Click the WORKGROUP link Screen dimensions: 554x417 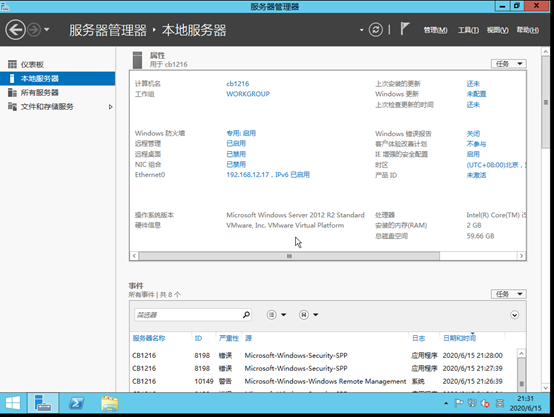coord(248,94)
